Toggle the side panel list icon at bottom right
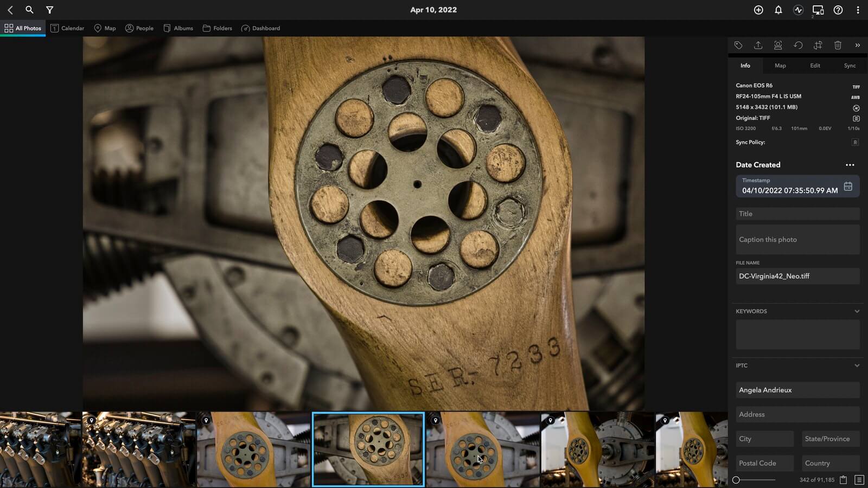 coord(859,480)
